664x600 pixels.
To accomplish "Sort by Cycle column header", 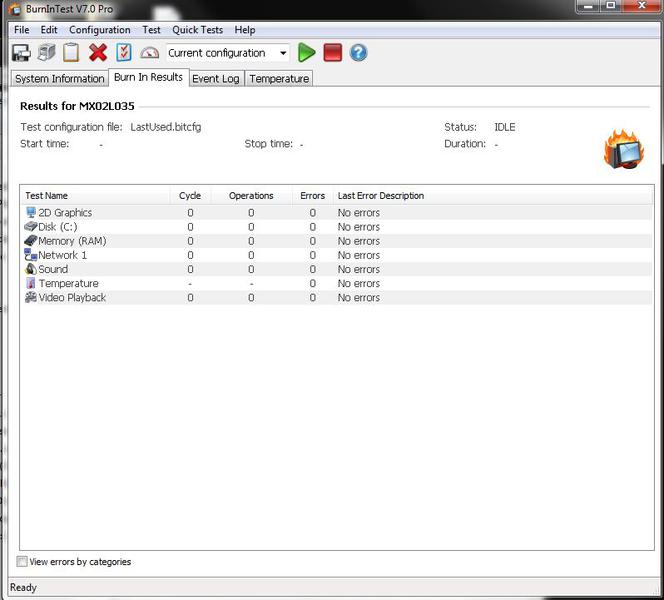I will tap(190, 196).
